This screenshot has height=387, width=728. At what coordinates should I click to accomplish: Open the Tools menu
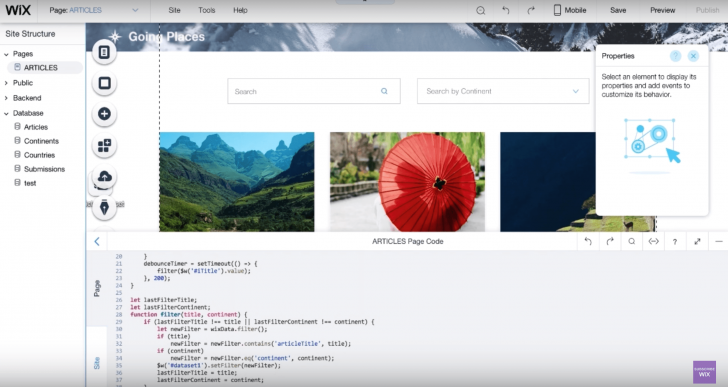pyautogui.click(x=207, y=10)
